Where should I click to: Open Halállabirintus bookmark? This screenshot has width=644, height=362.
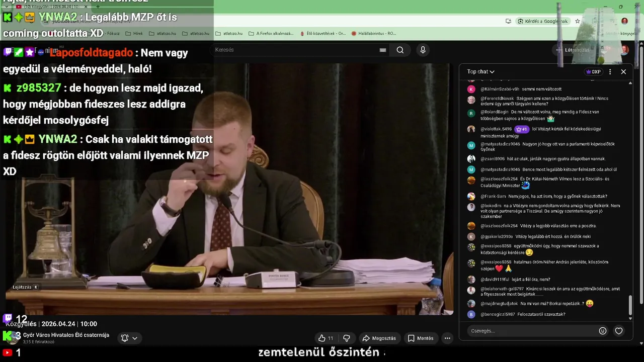[373, 34]
